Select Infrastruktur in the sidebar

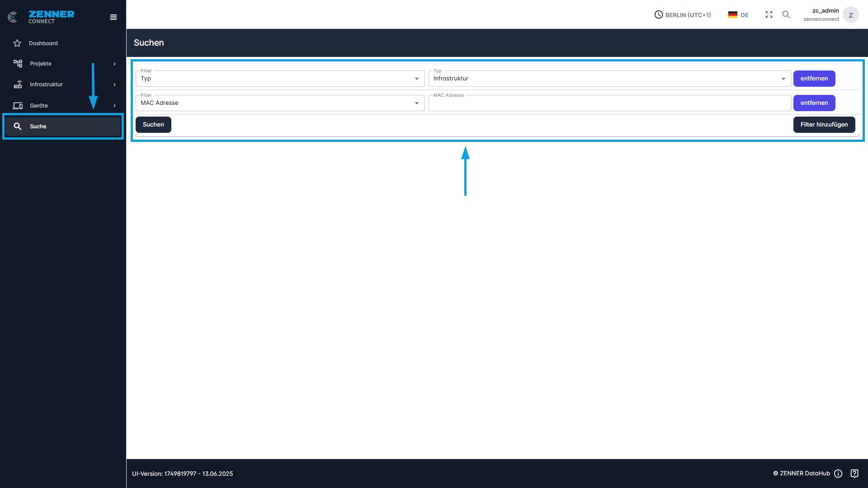(46, 84)
